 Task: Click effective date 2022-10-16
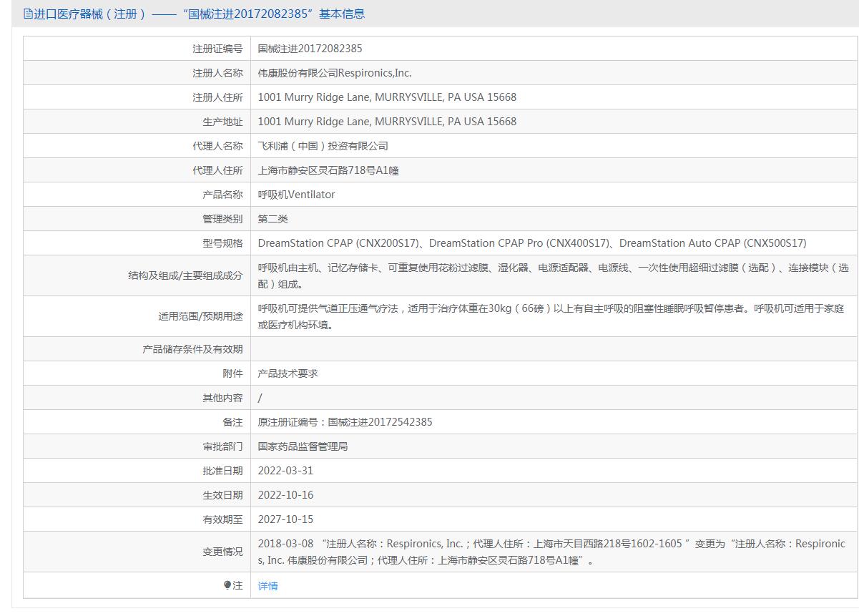285,495
